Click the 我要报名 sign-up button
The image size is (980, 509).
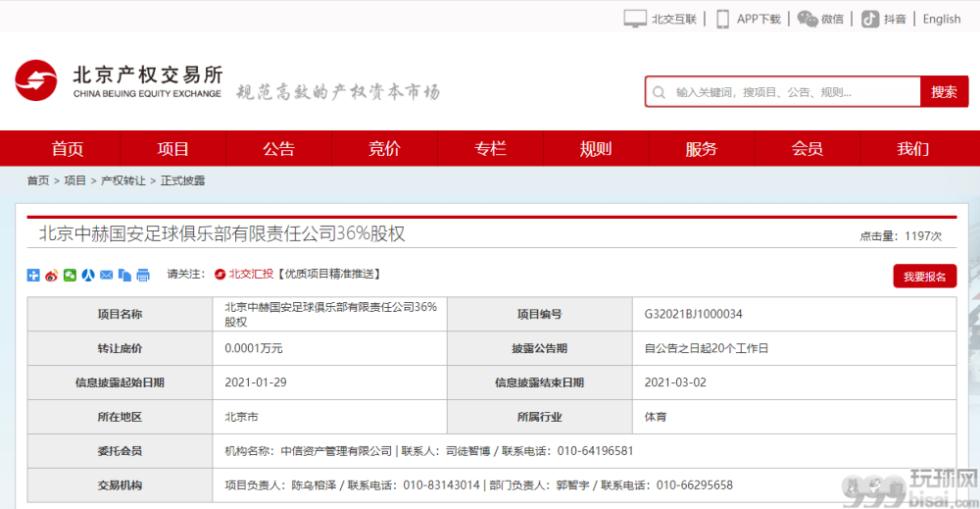(x=924, y=277)
